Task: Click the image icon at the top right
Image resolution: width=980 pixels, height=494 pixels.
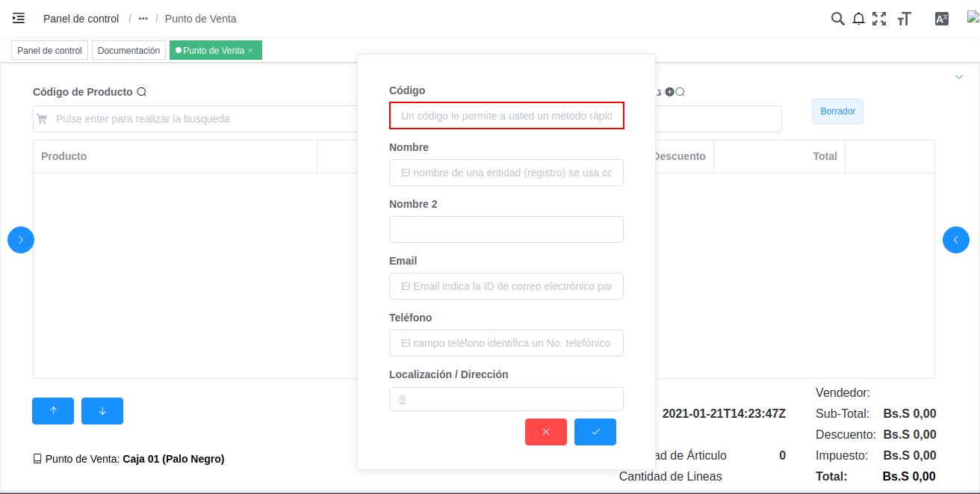Action: point(973,16)
